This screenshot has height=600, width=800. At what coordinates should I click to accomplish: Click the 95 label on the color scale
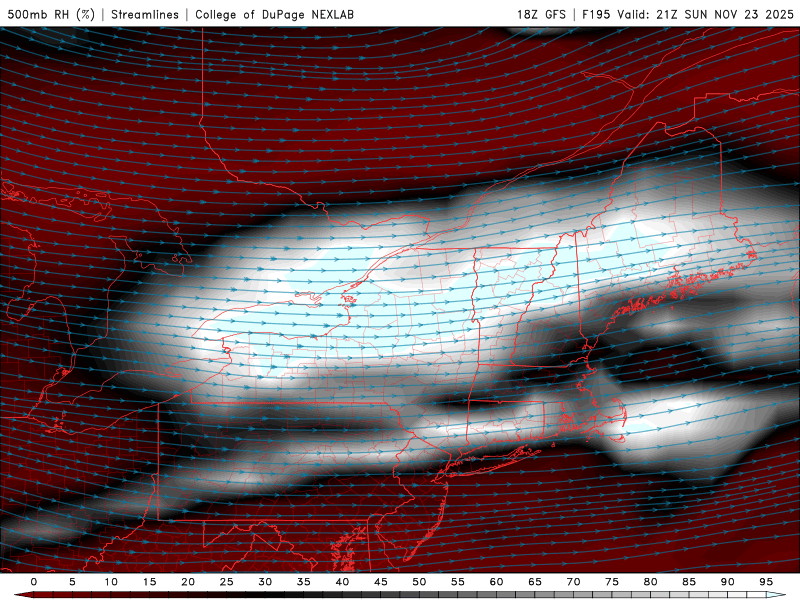766,582
